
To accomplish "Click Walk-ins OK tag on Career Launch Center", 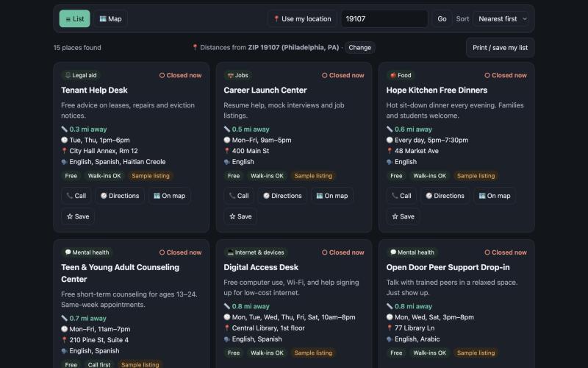I will (267, 176).
